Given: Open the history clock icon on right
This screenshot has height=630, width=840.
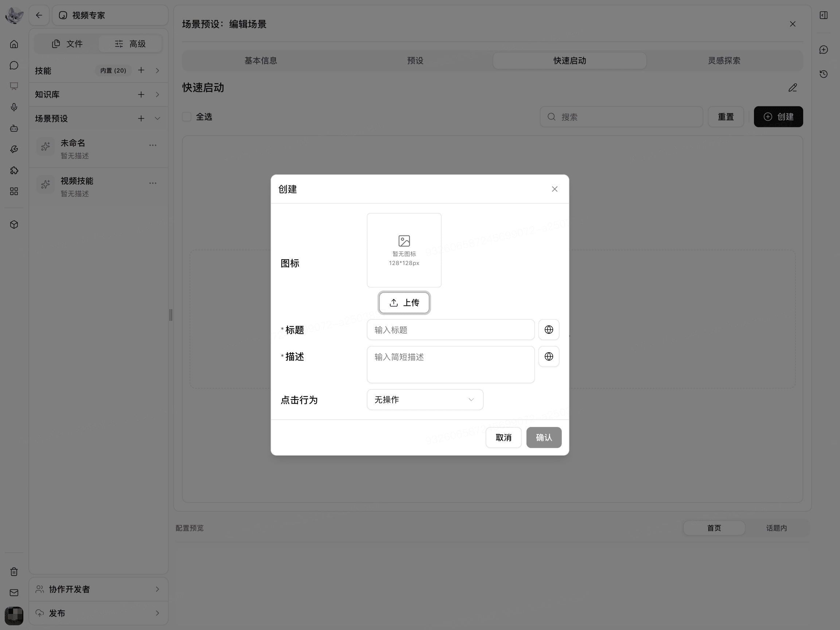Looking at the screenshot, I should [x=824, y=74].
